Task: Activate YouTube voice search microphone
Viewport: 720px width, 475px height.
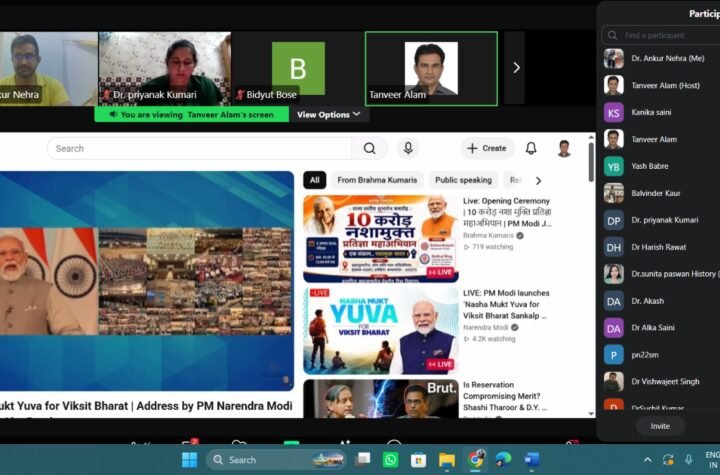Action: coord(408,148)
